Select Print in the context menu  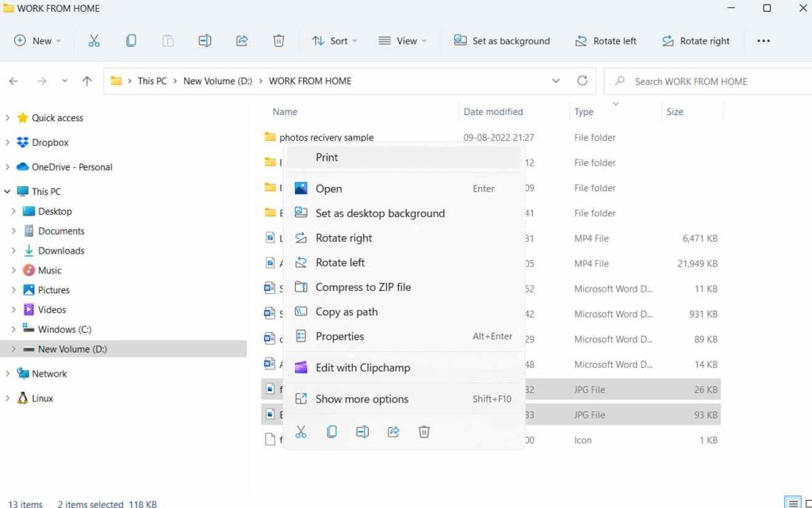pos(403,157)
